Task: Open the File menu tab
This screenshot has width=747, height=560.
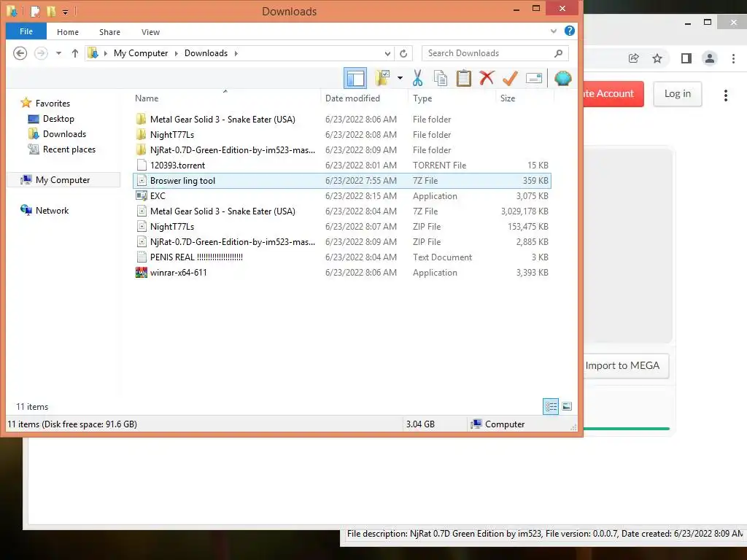Action: (x=26, y=31)
